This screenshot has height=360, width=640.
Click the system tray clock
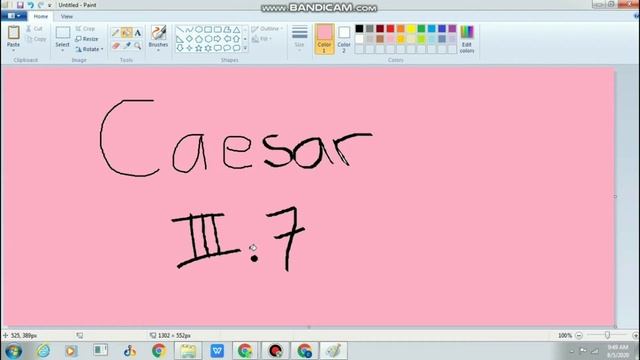pyautogui.click(x=618, y=351)
